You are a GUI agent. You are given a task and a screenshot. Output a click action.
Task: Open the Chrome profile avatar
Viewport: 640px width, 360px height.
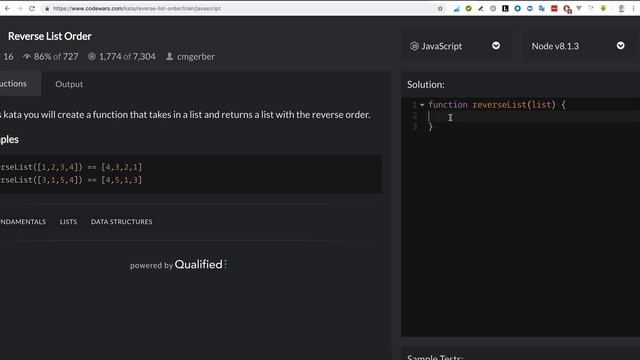point(621,9)
